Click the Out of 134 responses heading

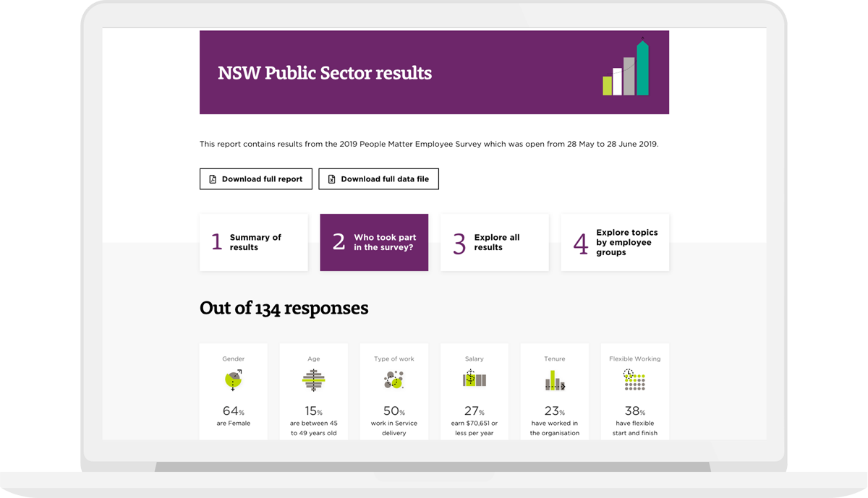284,308
